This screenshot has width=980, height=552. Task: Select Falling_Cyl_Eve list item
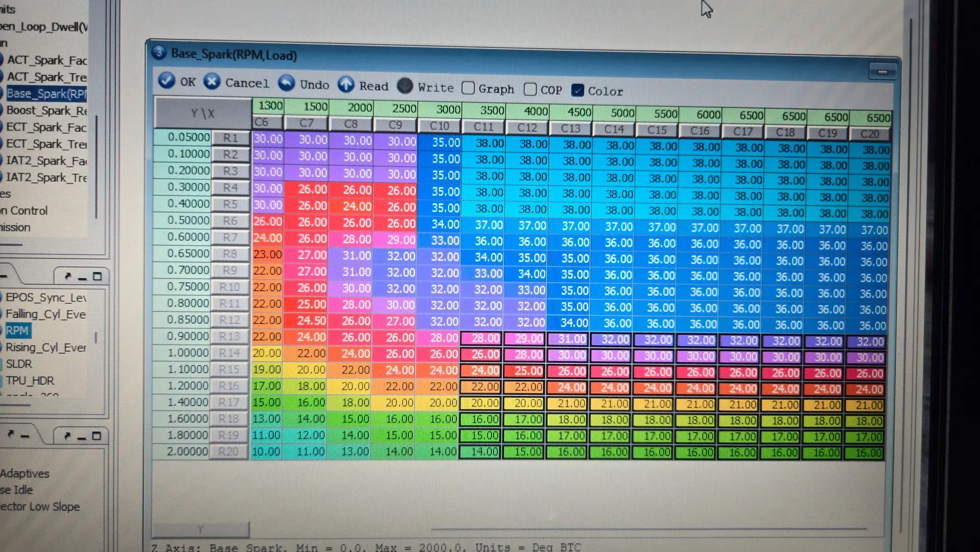45,314
